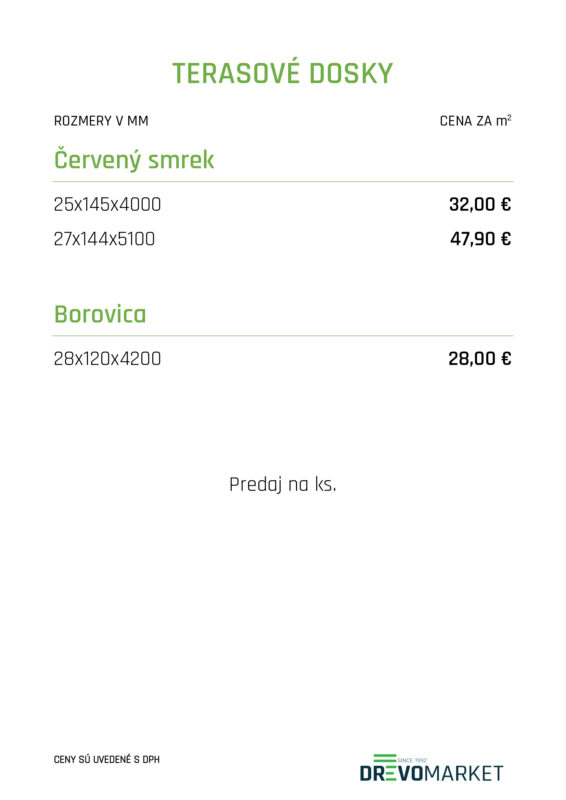Image resolution: width=566 pixels, height=800 pixels.
Task: Click the Predaj na ks. note
Action: pyautogui.click(x=283, y=485)
